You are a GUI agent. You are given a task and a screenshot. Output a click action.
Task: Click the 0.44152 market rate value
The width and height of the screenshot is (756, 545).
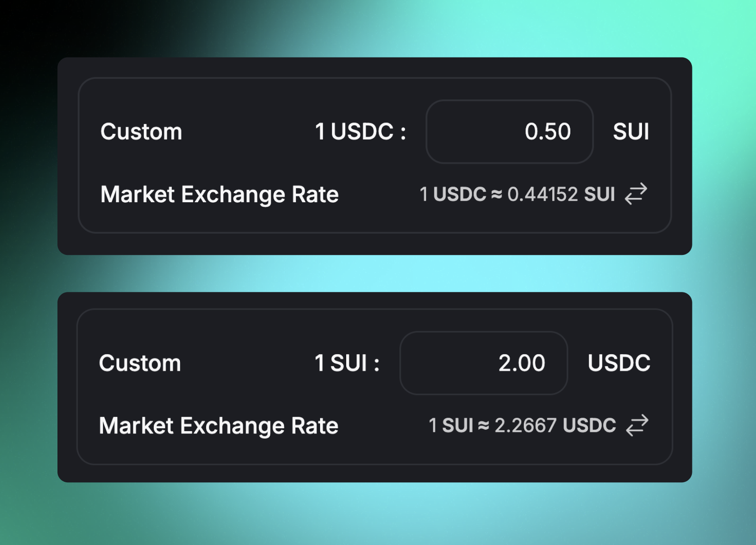[542, 194]
